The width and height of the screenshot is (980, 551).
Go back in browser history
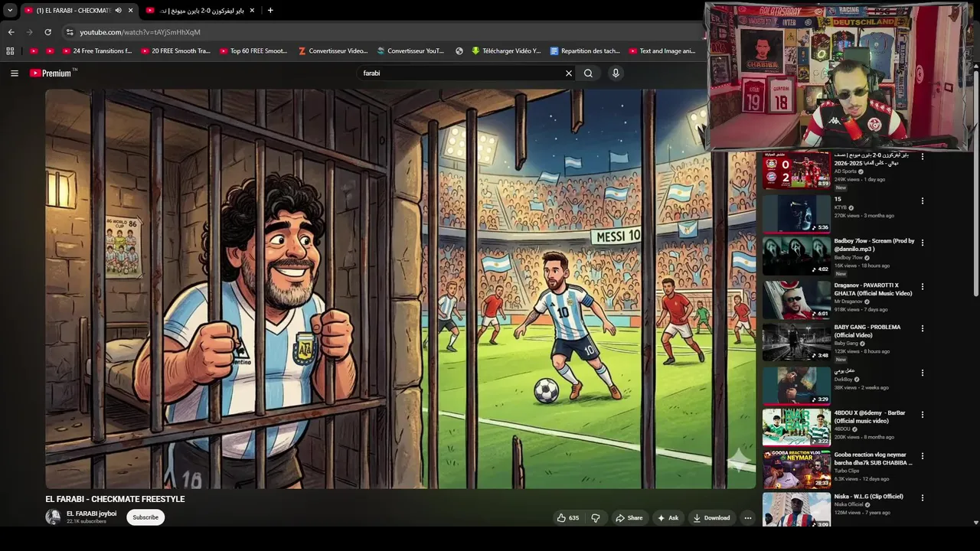pyautogui.click(x=11, y=32)
